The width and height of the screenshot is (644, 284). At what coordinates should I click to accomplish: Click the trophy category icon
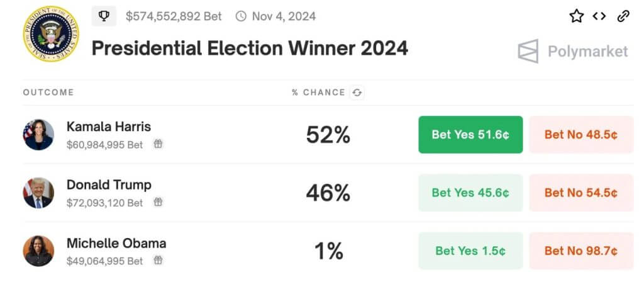[104, 16]
